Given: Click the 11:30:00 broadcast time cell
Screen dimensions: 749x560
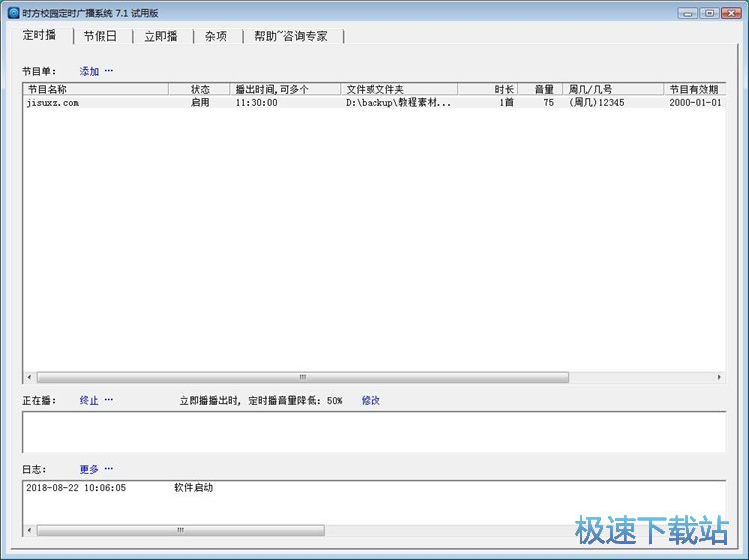Looking at the screenshot, I should (256, 102).
